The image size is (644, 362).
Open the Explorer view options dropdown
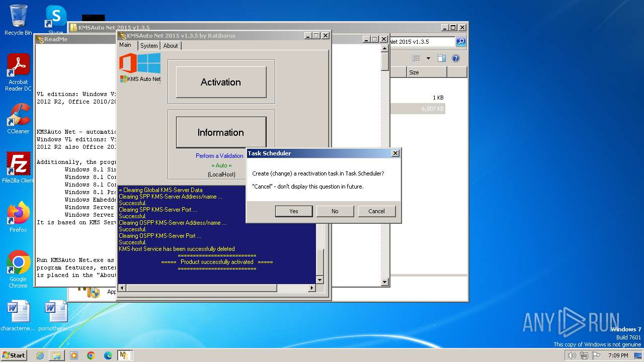(x=428, y=58)
